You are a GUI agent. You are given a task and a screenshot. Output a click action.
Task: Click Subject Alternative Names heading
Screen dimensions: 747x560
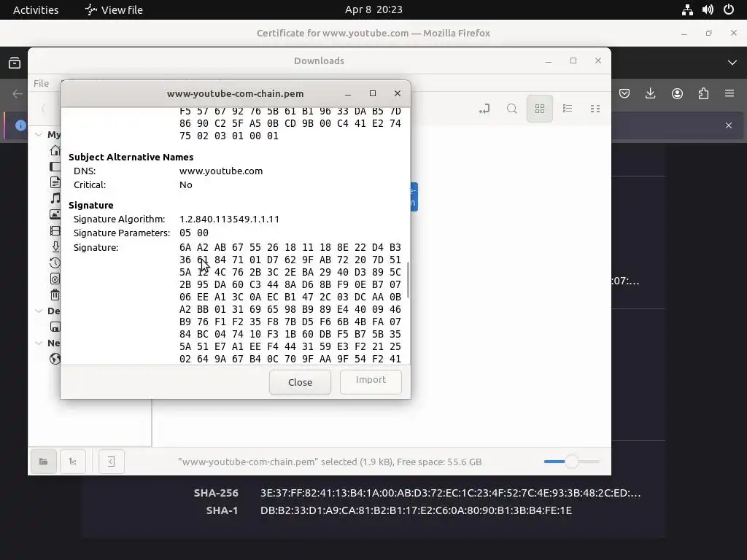(x=131, y=157)
